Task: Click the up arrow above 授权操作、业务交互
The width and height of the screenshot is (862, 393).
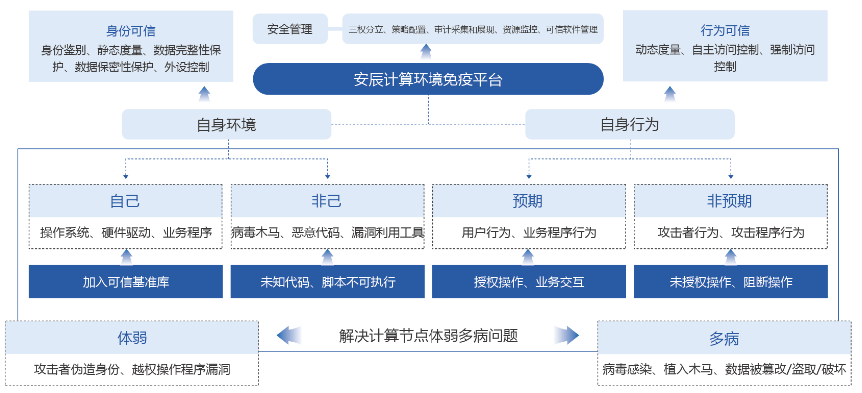Action: 528,257
